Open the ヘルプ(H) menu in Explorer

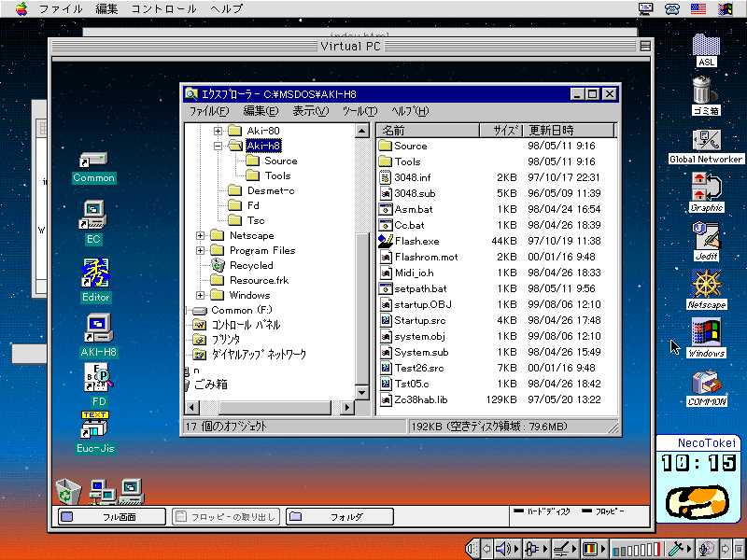point(410,111)
